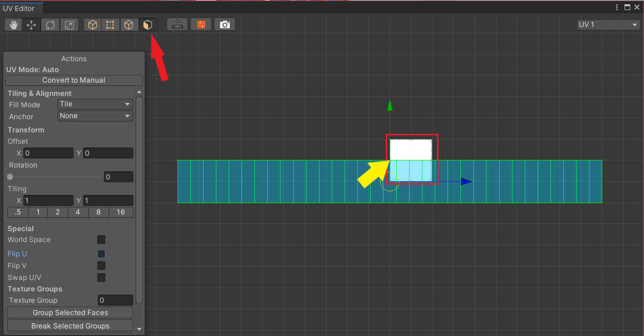Enable the Flip V checkbox
644x336 pixels.
coord(101,266)
